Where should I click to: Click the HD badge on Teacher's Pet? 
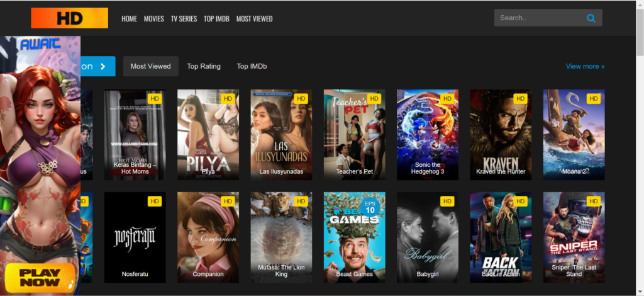[x=374, y=99]
